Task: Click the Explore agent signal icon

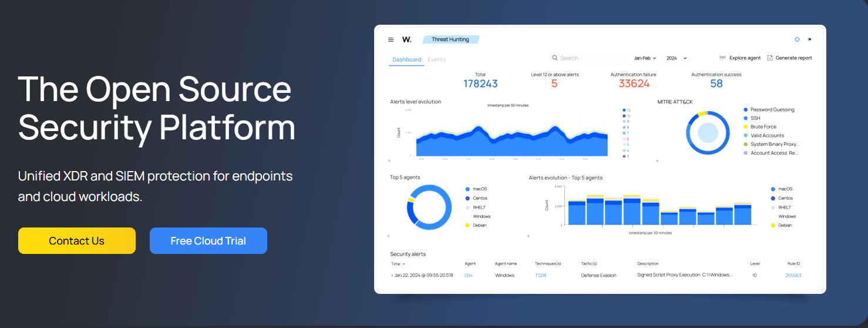Action: coord(722,58)
